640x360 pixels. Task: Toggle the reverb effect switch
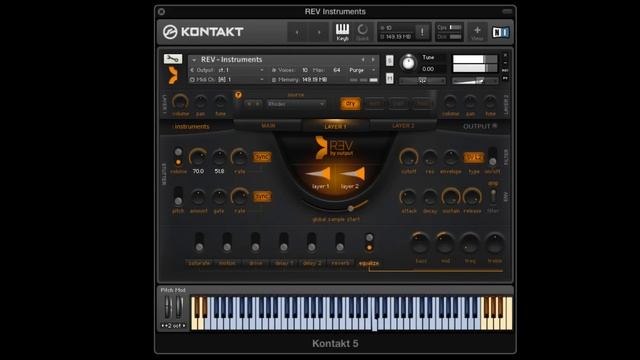click(340, 242)
